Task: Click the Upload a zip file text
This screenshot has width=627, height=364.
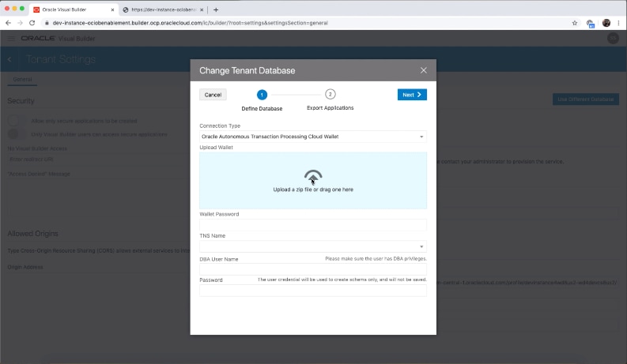Action: [312, 190]
